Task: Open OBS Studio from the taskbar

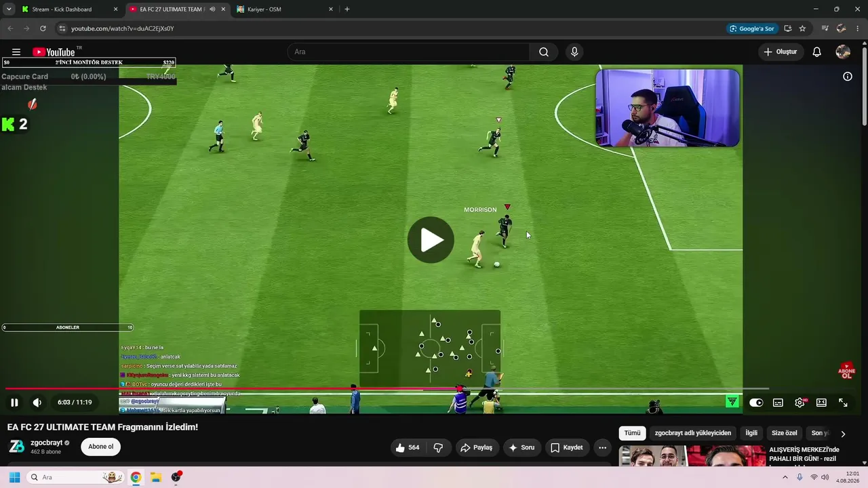Action: click(176, 477)
